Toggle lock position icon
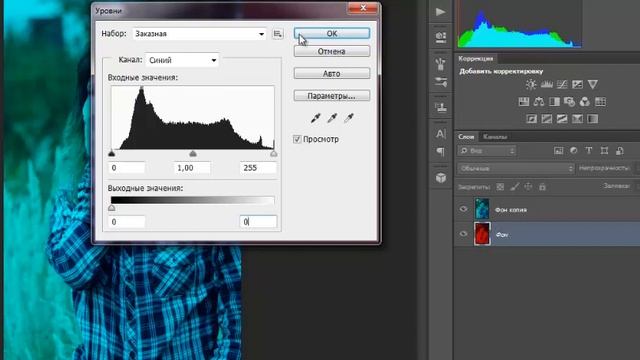Screen dimensions: 640x360 [x=528, y=187]
